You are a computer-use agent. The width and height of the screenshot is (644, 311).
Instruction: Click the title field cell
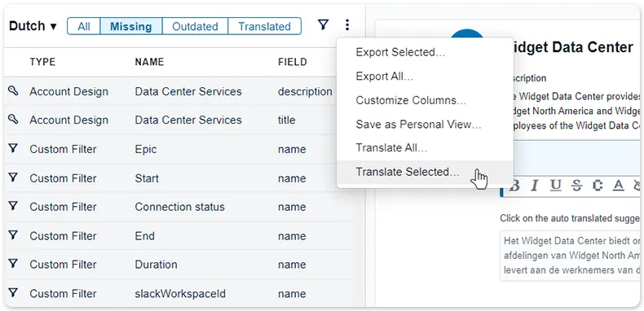point(287,120)
